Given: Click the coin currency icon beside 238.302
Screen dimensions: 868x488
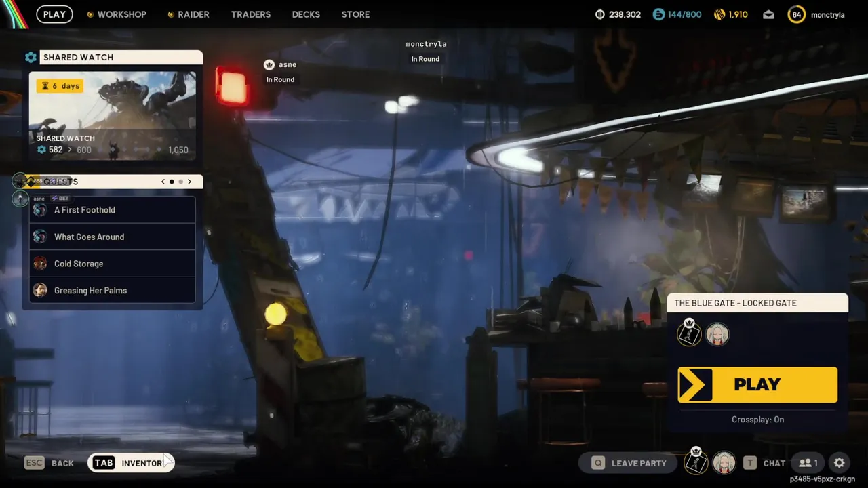Looking at the screenshot, I should point(599,14).
